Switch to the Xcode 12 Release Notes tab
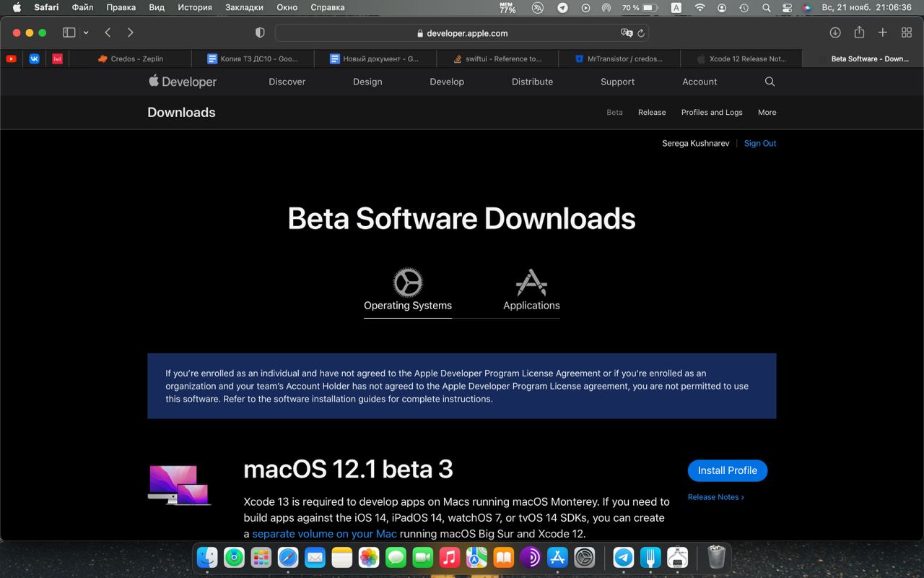Viewport: 924px width, 578px height. tap(741, 59)
